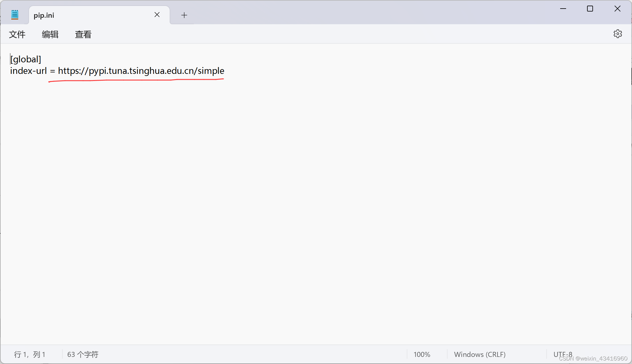
Task: Click the Notepad app icon in title bar
Action: [x=15, y=15]
